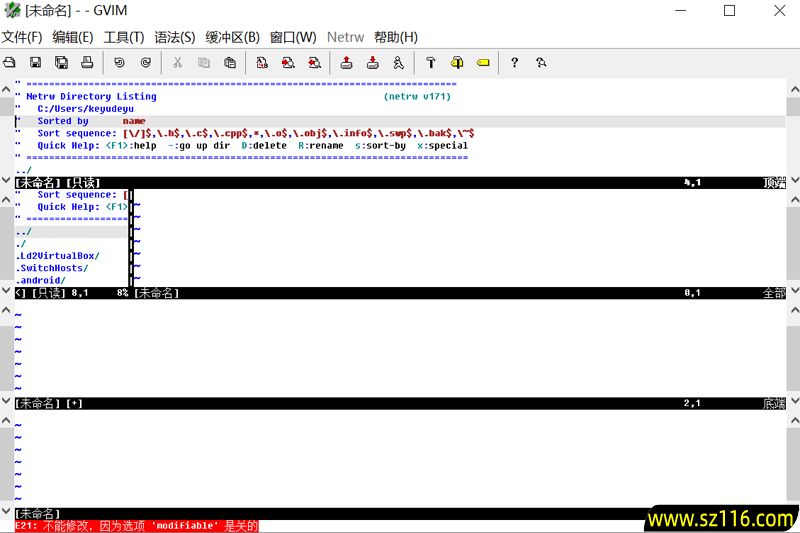Image resolution: width=800 pixels, height=533 pixels.
Task: Open the 文件(F) menu
Action: tap(22, 37)
